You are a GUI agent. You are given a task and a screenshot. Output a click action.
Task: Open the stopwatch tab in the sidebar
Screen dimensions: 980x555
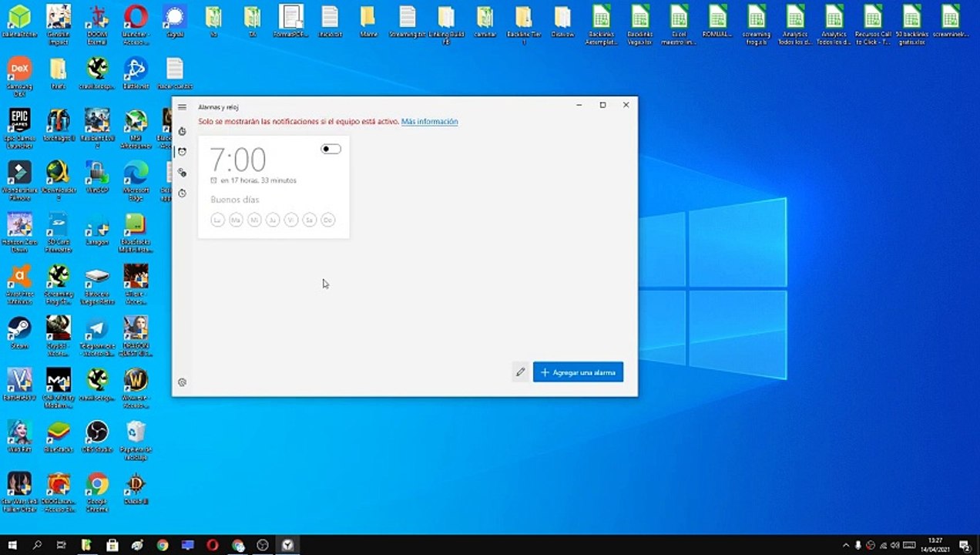182,193
